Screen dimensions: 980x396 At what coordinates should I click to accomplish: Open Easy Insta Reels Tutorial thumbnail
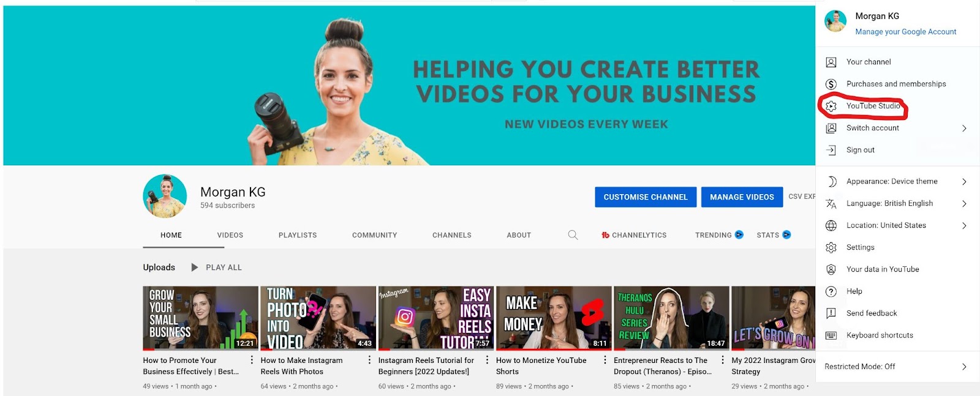(x=435, y=318)
